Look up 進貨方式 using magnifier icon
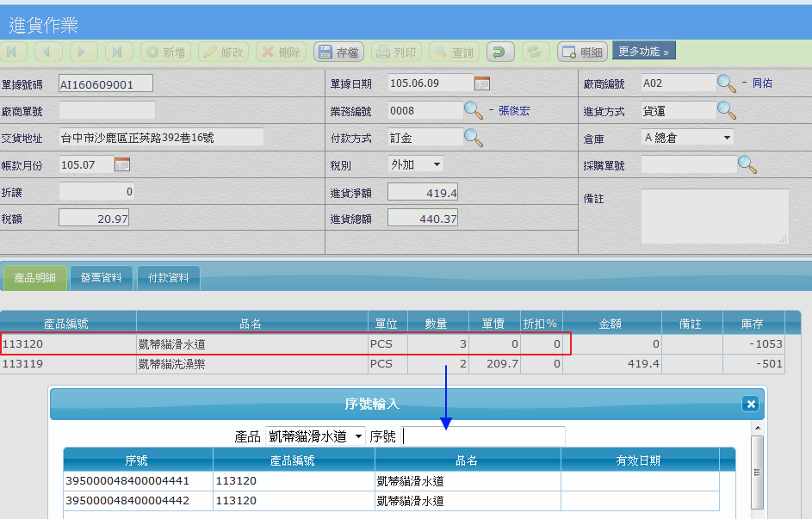This screenshot has height=519, width=812. pyautogui.click(x=728, y=110)
